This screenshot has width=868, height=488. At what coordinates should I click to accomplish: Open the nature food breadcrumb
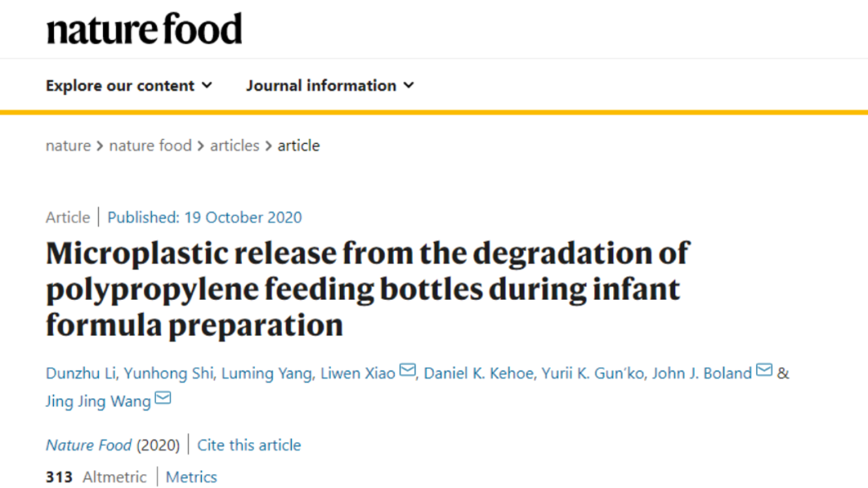[x=150, y=146]
